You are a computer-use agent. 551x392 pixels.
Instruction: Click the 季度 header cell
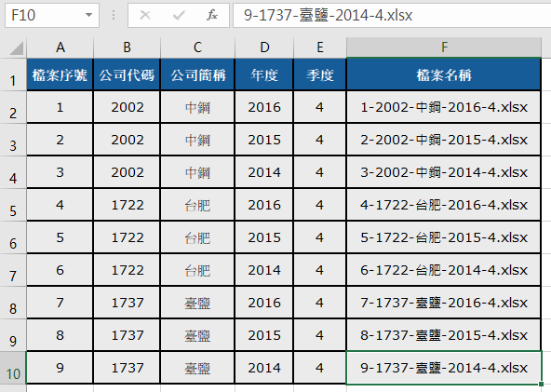(x=319, y=74)
